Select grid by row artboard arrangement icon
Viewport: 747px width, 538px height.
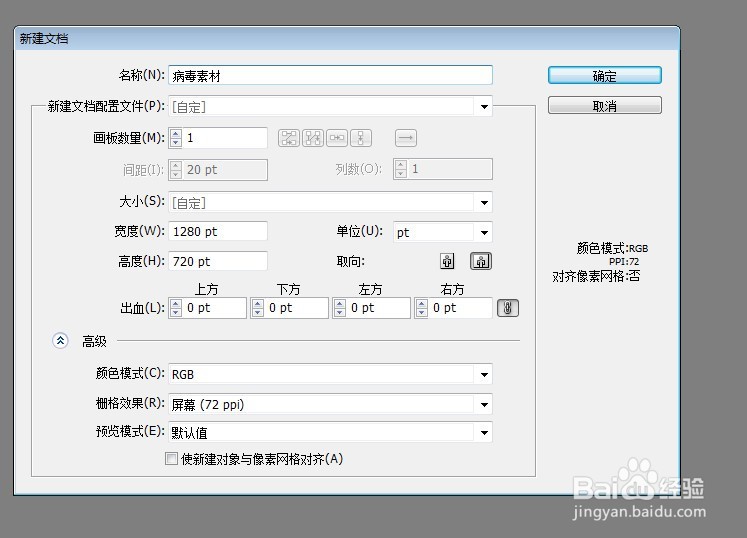(x=289, y=138)
